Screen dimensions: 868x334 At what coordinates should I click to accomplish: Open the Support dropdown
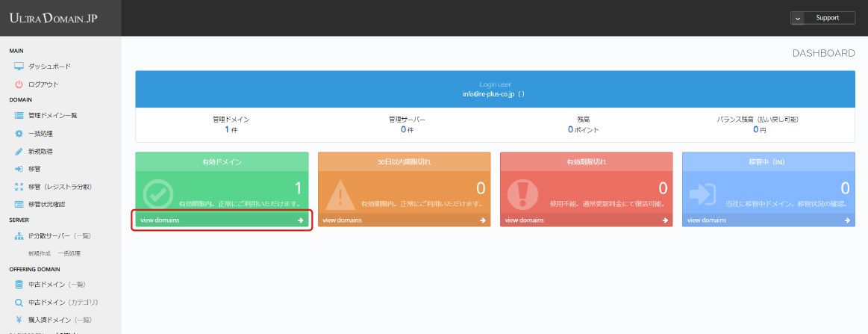pos(822,18)
